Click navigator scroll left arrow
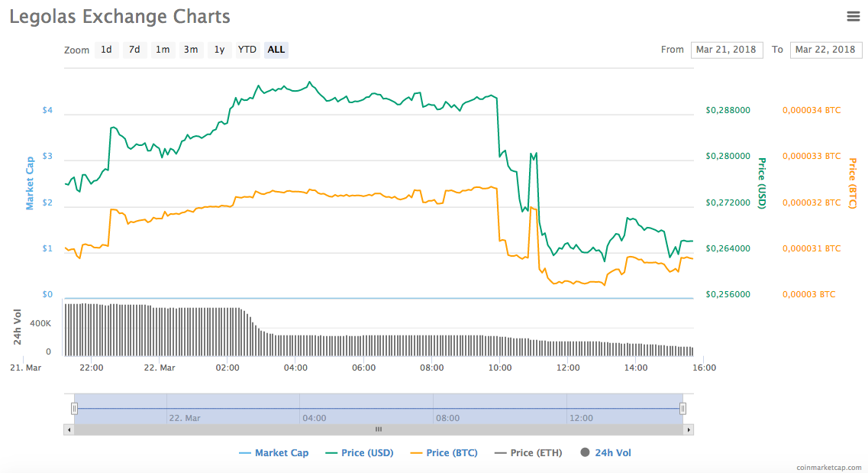Image resolution: width=868 pixels, height=473 pixels. tap(69, 429)
